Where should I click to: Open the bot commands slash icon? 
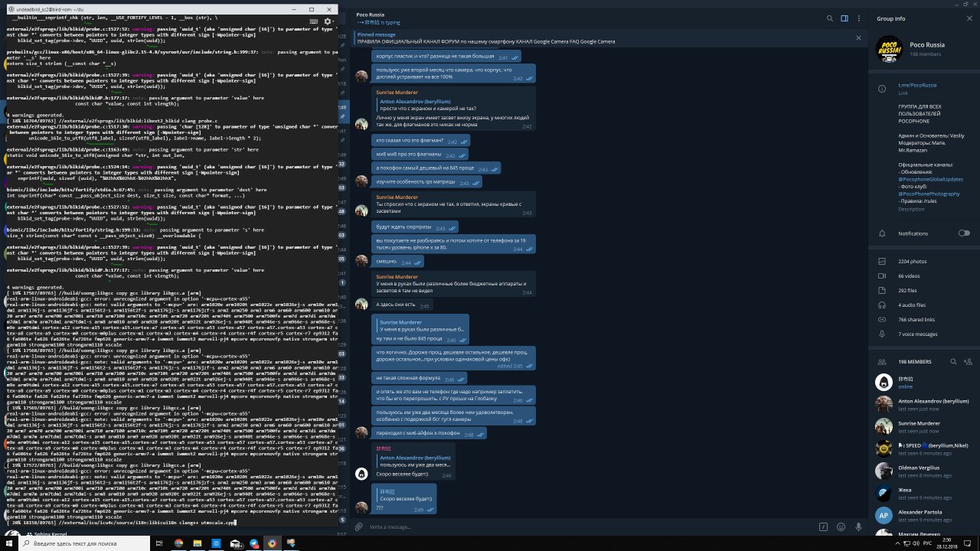click(823, 527)
